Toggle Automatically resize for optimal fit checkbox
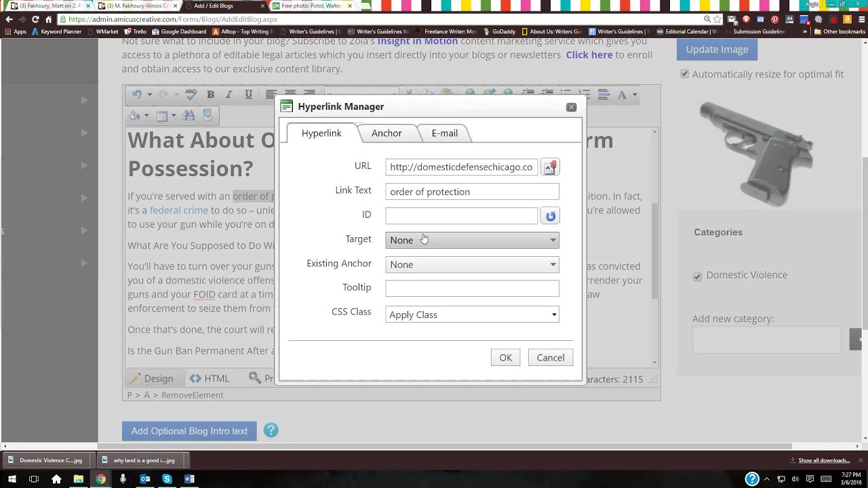Viewport: 868px width, 488px height. click(684, 74)
